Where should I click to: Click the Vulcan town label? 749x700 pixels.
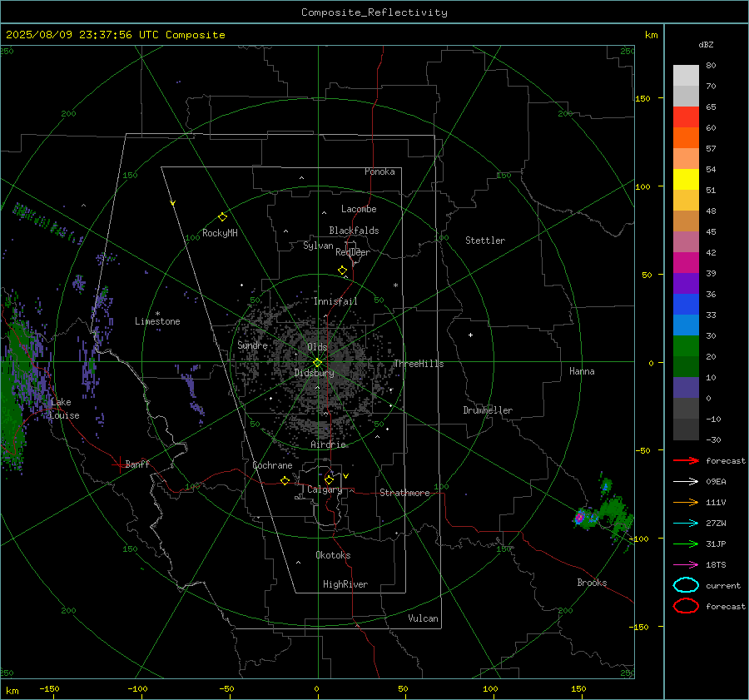point(424,618)
